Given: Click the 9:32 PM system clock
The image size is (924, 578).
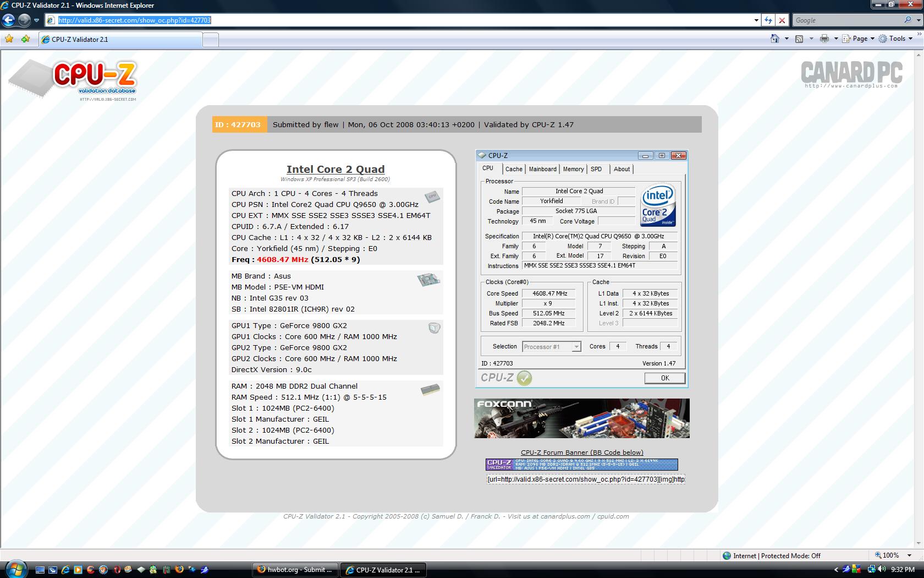Looking at the screenshot, I should [x=903, y=570].
